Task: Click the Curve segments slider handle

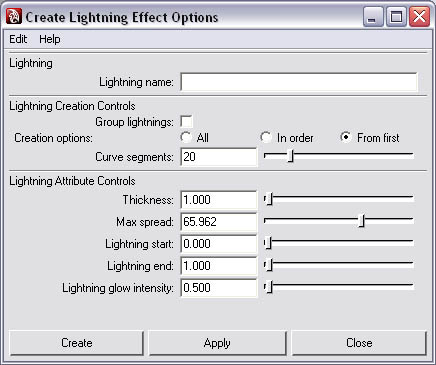Action: point(291,155)
